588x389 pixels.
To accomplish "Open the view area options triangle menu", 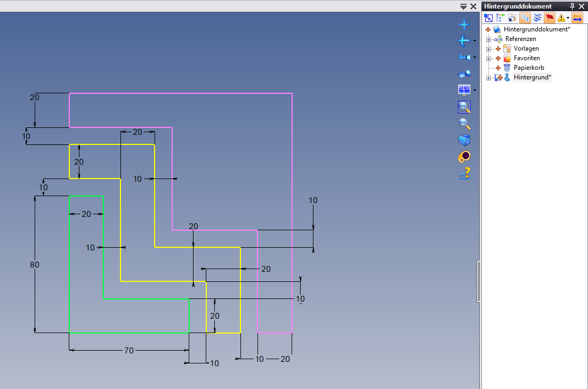I will (463, 6).
